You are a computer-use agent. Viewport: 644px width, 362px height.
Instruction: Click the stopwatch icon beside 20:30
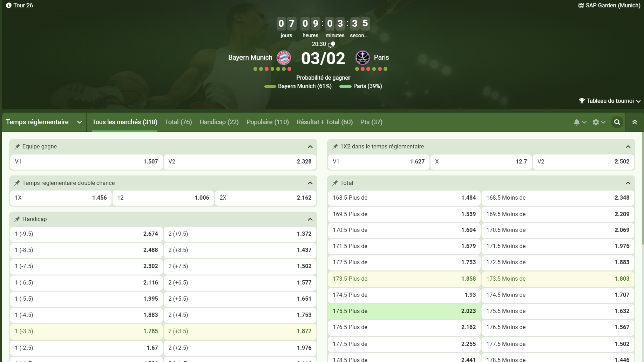coord(331,44)
